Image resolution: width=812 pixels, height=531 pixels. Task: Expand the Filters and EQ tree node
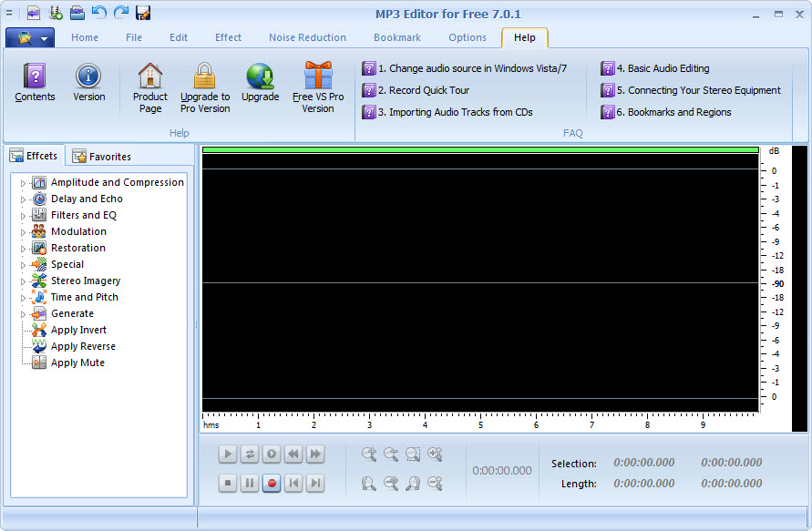(23, 216)
